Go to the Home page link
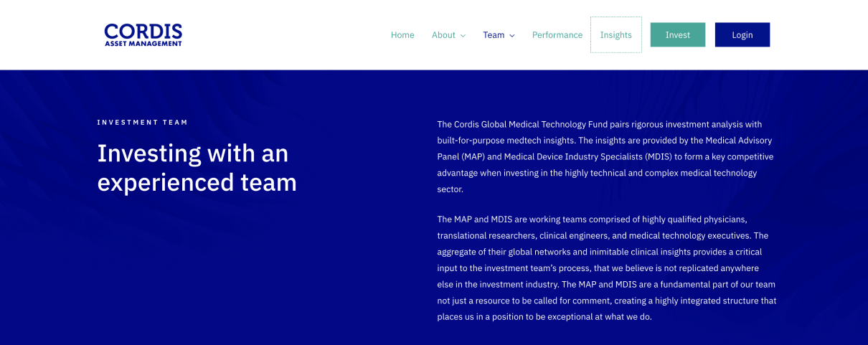 402,35
